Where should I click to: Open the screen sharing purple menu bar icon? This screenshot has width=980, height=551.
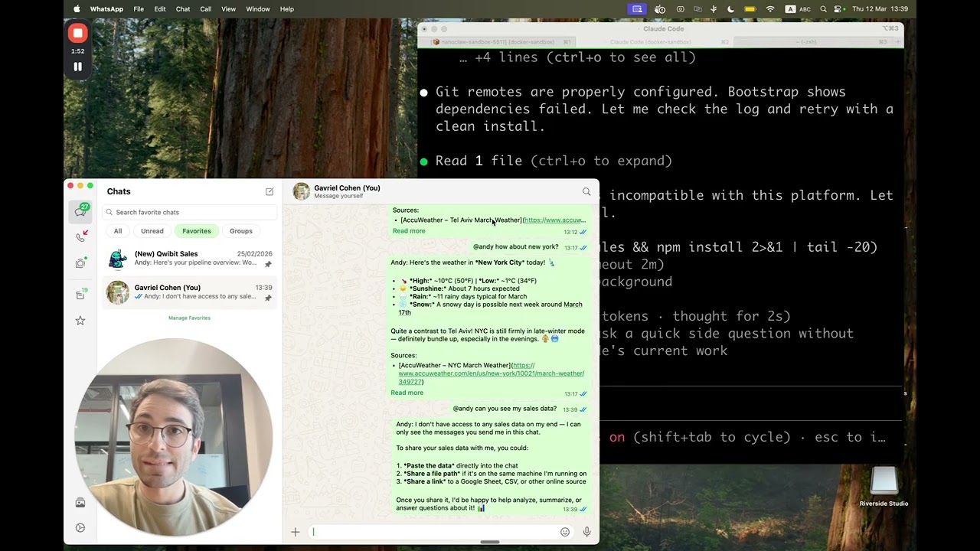click(637, 9)
